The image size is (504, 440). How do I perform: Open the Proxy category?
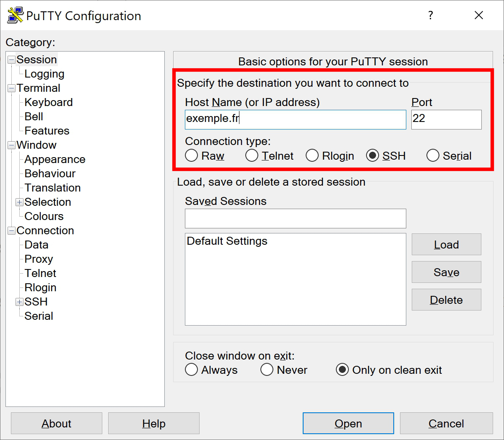tap(39, 259)
